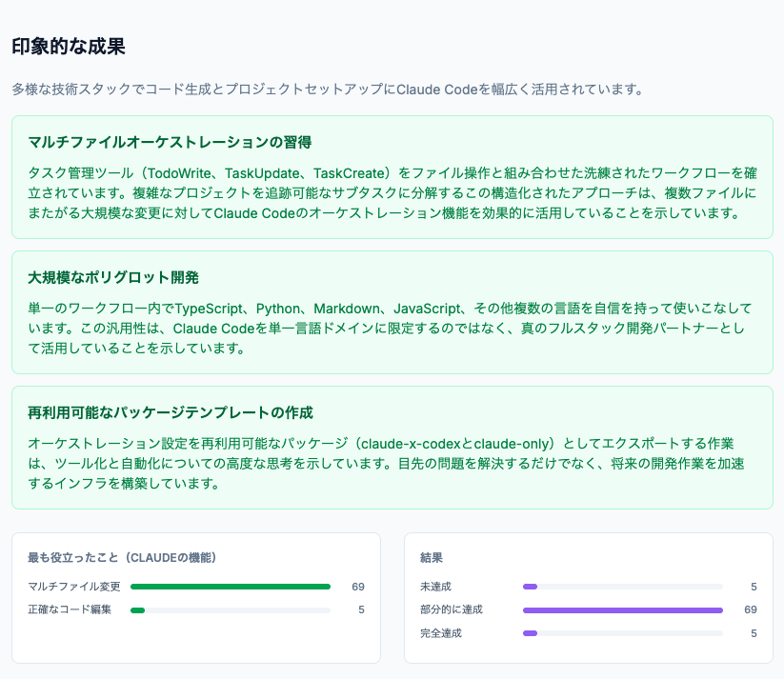Click the 印象的な成果 heading
This screenshot has height=679, width=784.
coord(68,47)
